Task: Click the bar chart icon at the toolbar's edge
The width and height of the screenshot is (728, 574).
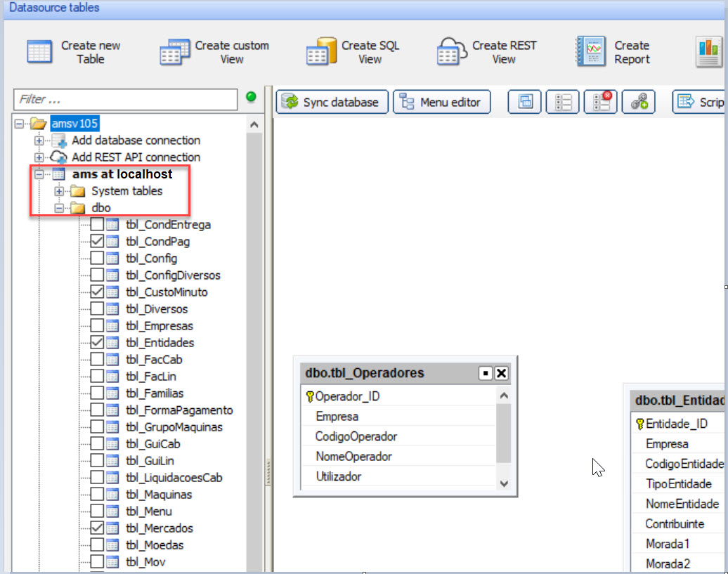Action: (709, 51)
